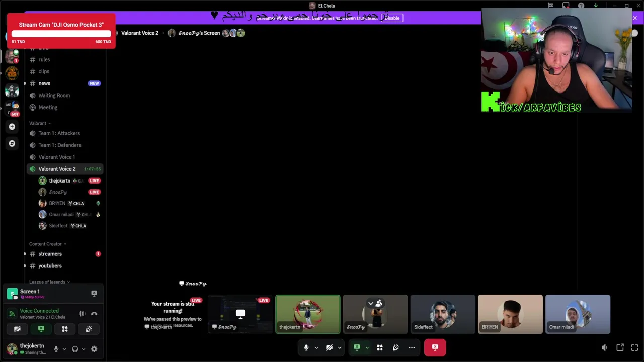Disable Streamer Mode in top banner
This screenshot has width=644, height=362.
click(x=392, y=18)
